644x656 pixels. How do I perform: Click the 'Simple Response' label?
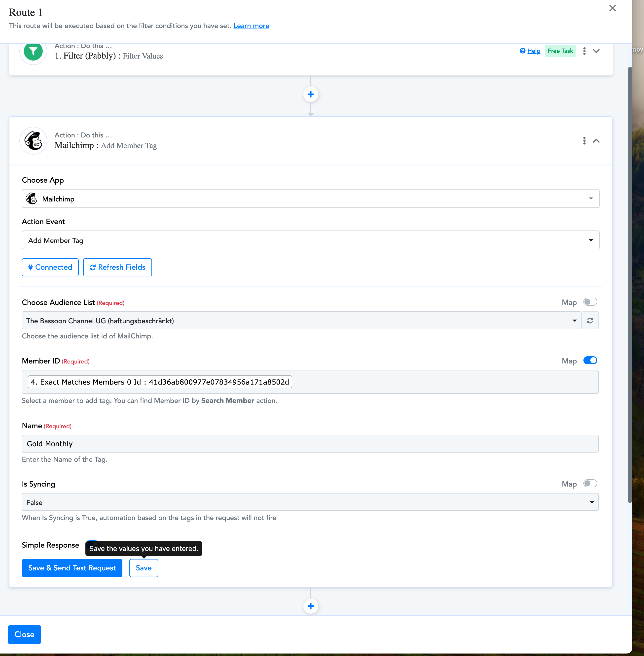[x=50, y=545]
